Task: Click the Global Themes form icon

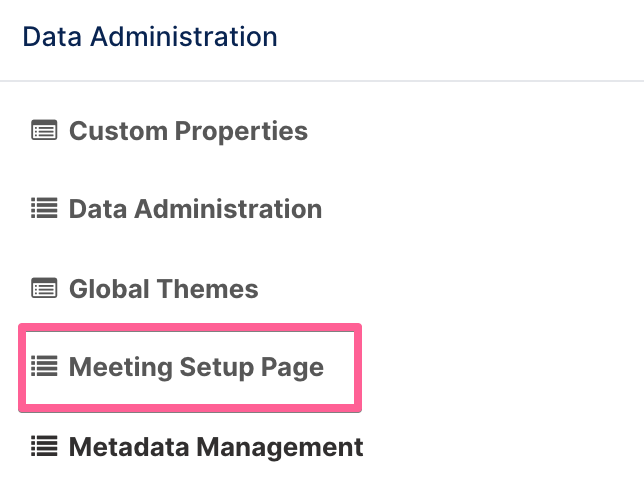Action: 44,288
